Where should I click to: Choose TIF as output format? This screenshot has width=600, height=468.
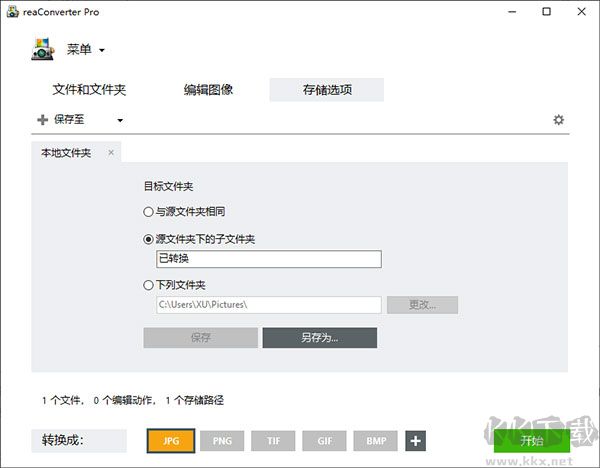(x=273, y=441)
